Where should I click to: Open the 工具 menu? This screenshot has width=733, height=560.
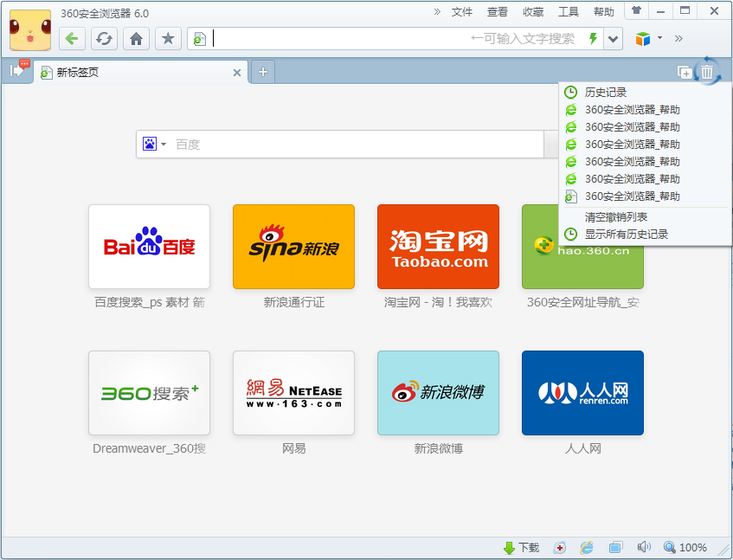click(566, 10)
